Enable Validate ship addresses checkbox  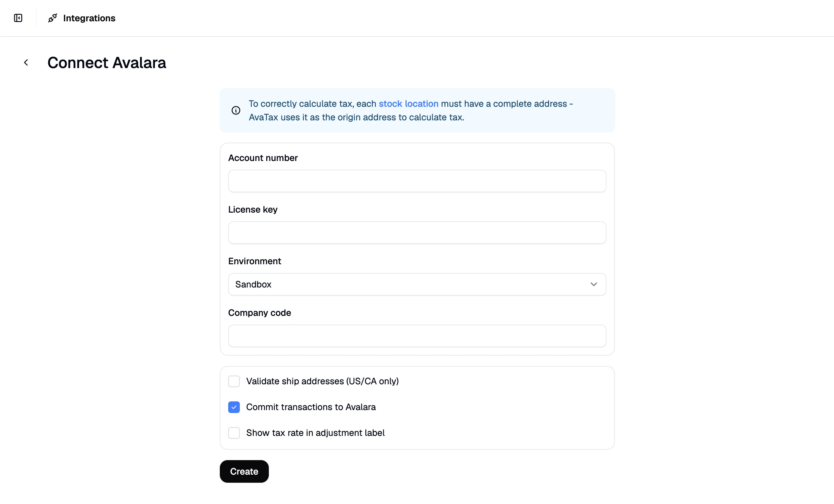234,381
